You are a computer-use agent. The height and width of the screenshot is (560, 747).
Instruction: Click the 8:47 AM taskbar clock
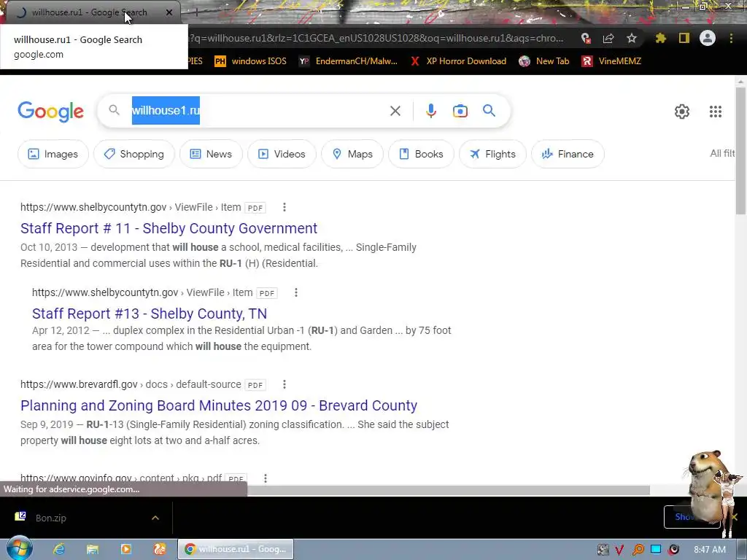709,550
